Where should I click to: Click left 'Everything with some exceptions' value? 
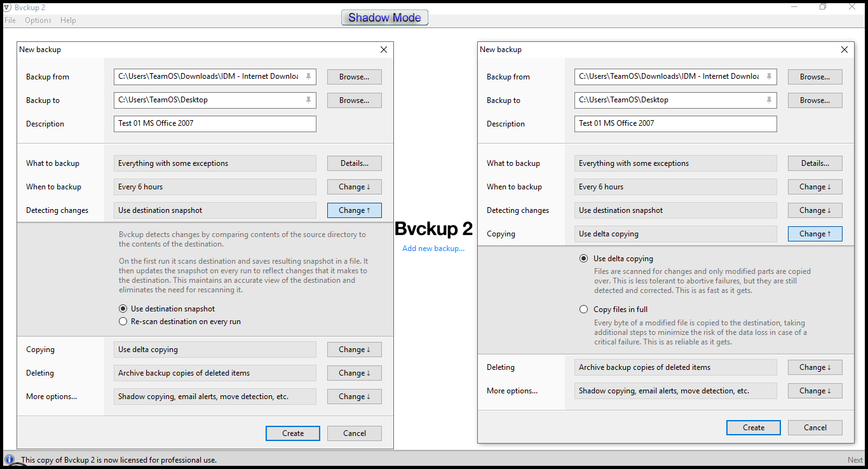click(215, 163)
